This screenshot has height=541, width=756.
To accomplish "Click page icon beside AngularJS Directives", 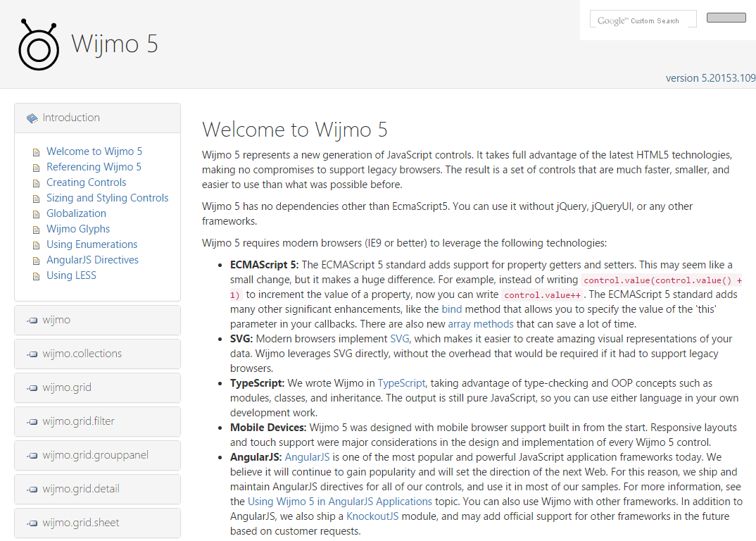I will click(x=36, y=261).
